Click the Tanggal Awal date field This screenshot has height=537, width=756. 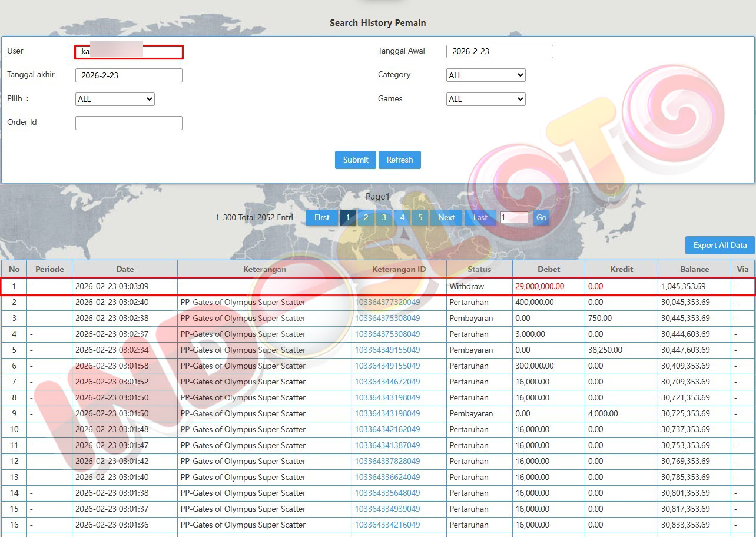coord(499,51)
